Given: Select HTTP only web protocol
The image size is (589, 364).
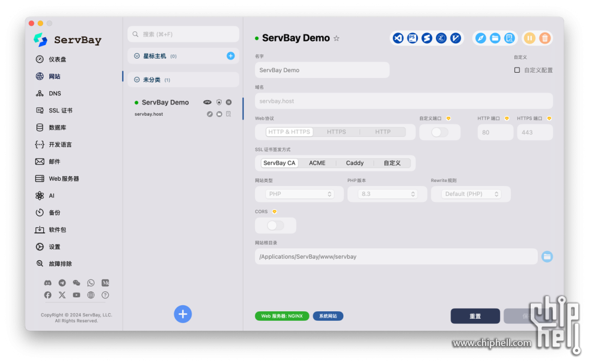Looking at the screenshot, I should point(383,132).
